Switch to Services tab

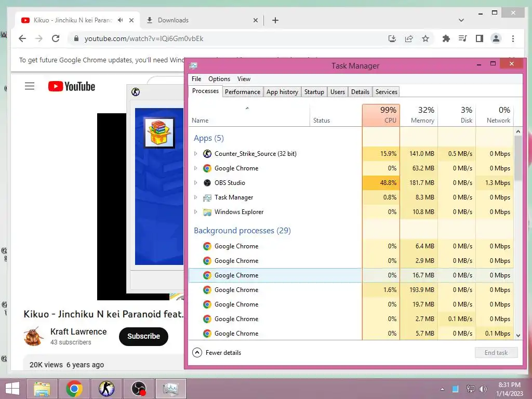tap(387, 92)
